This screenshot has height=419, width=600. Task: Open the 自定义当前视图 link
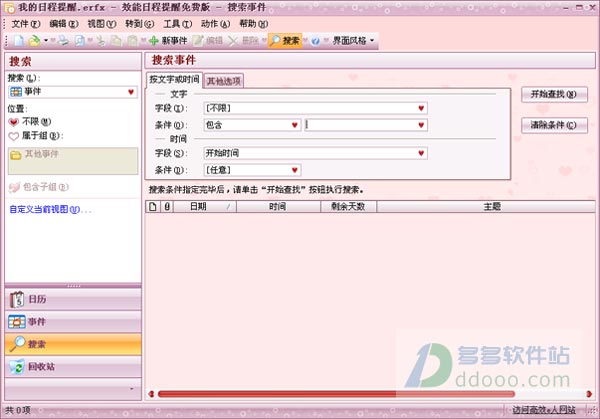(x=50, y=209)
